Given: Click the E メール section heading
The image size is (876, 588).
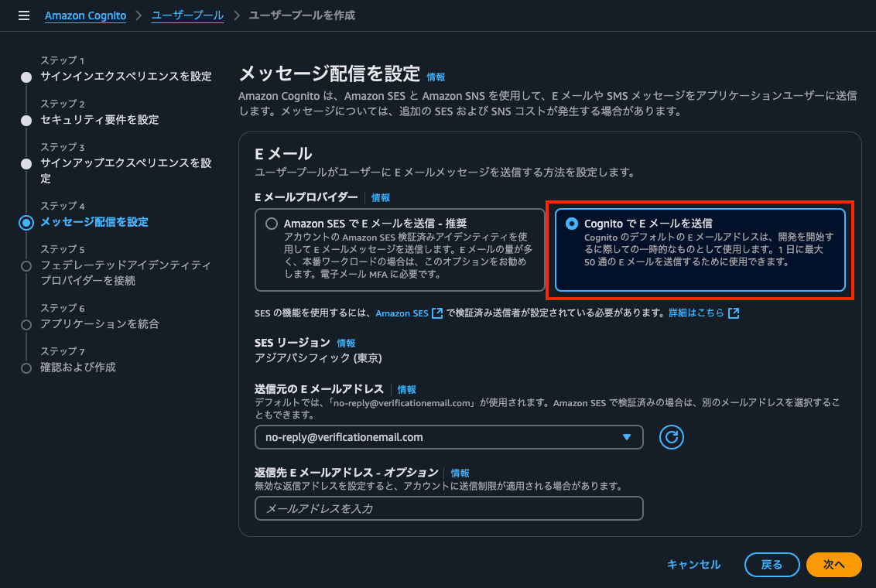Looking at the screenshot, I should pyautogui.click(x=282, y=153).
